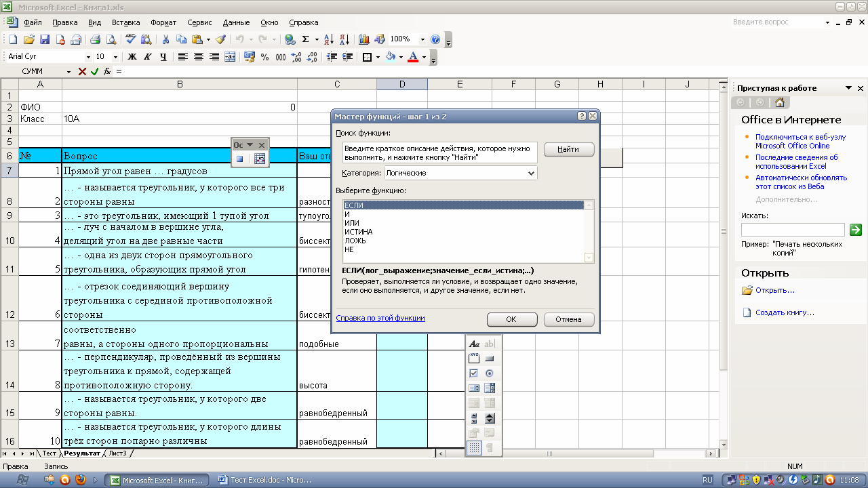The width and height of the screenshot is (868, 488).
Task: Open the Данные menu
Action: (236, 22)
